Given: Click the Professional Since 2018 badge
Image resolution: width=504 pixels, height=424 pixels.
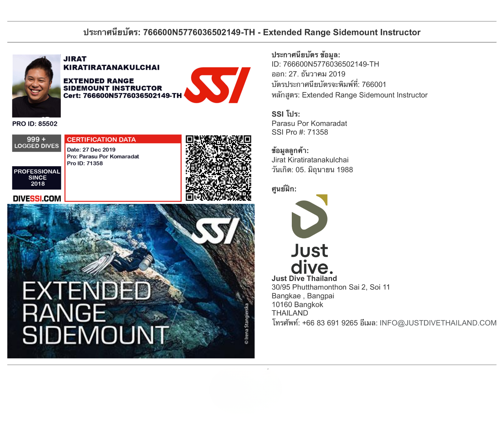Looking at the screenshot, I should pos(37,177).
